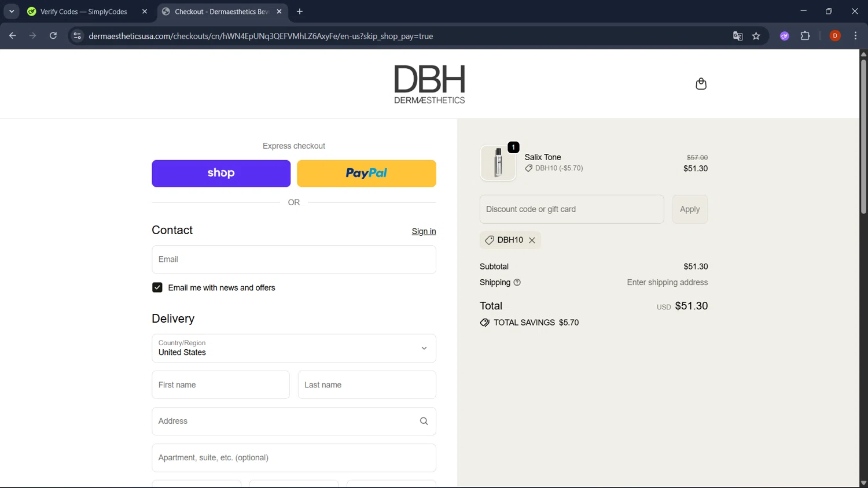Focus the Email input field

(294, 260)
